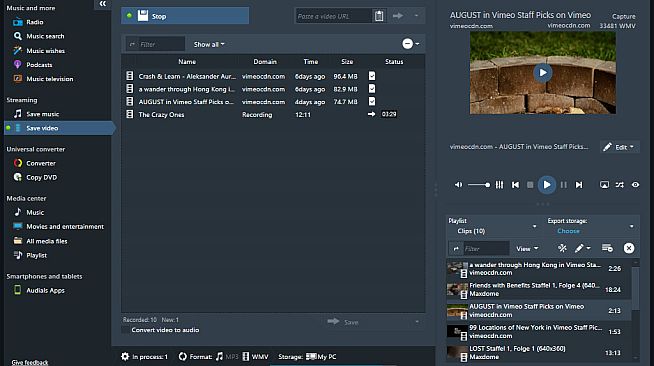
Task: Click the MP3 format music-note icon
Action: pyautogui.click(x=219, y=356)
